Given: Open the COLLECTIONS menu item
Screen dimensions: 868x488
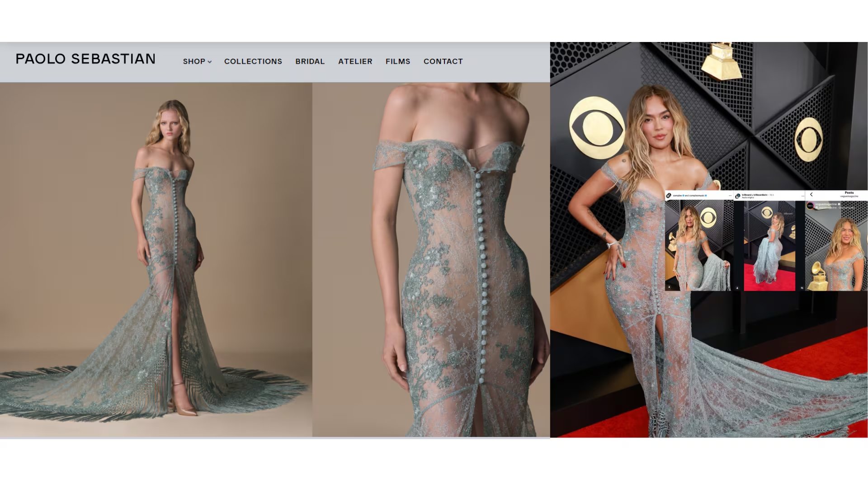Looking at the screenshot, I should 253,61.
